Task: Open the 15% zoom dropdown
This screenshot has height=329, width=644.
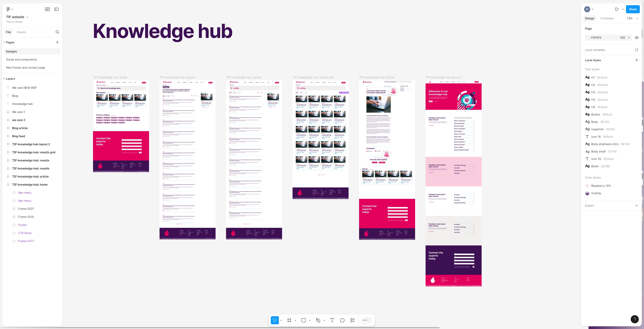Action: click(632, 18)
